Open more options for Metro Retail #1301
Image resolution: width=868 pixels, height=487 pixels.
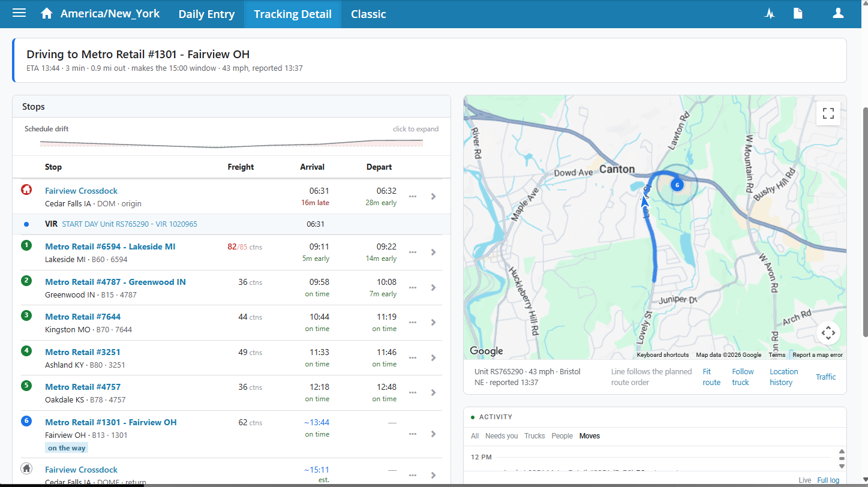[x=413, y=434]
